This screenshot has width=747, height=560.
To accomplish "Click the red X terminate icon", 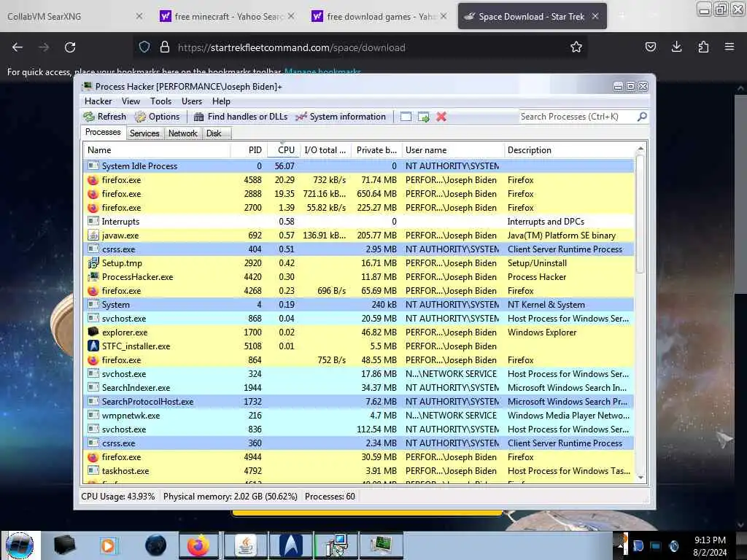I will [441, 117].
